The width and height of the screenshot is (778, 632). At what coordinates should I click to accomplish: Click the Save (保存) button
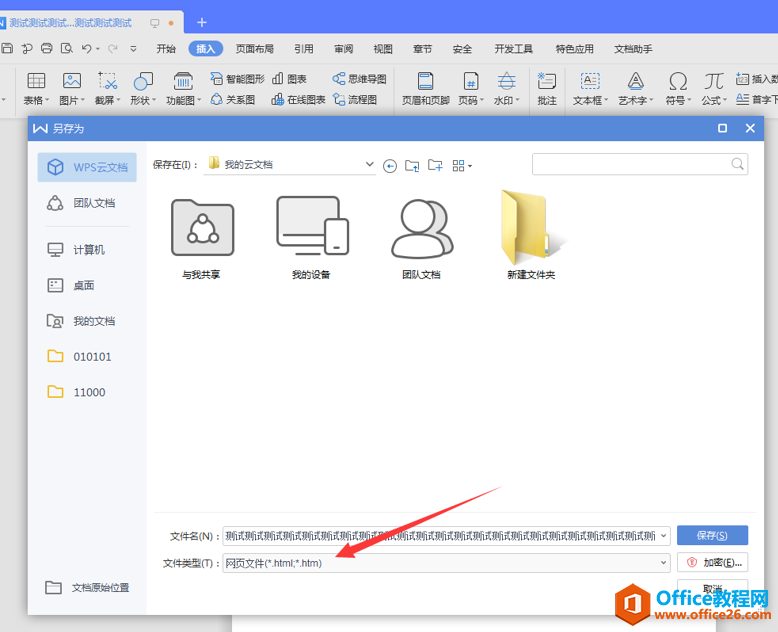point(712,535)
